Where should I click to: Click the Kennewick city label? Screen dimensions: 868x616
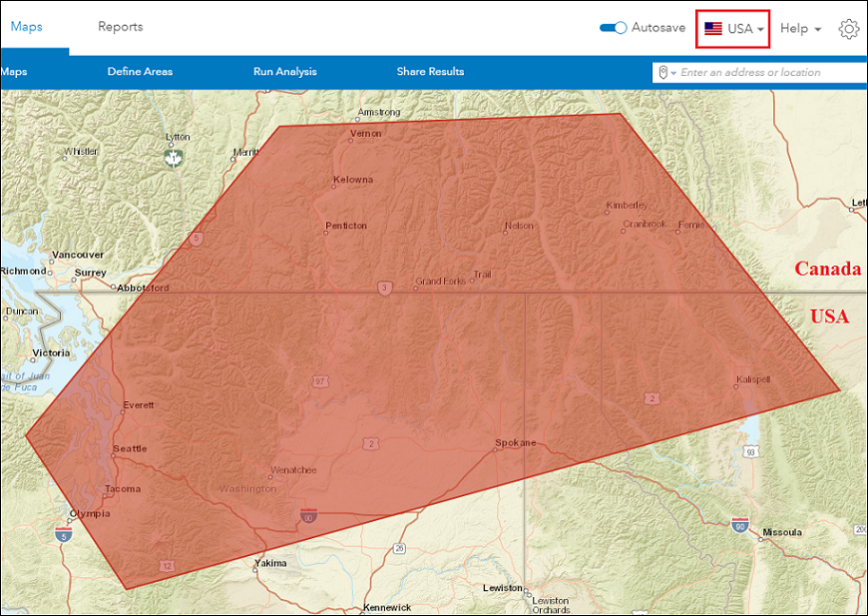click(387, 608)
